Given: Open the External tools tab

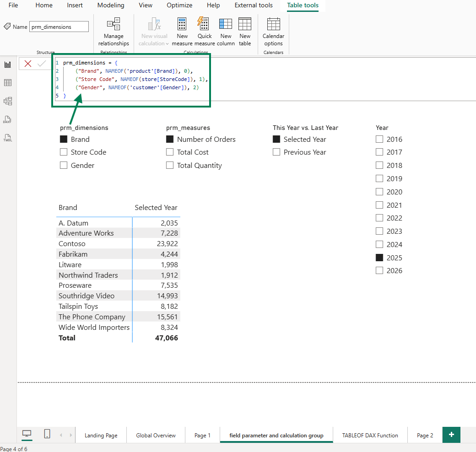Looking at the screenshot, I should coord(254,5).
